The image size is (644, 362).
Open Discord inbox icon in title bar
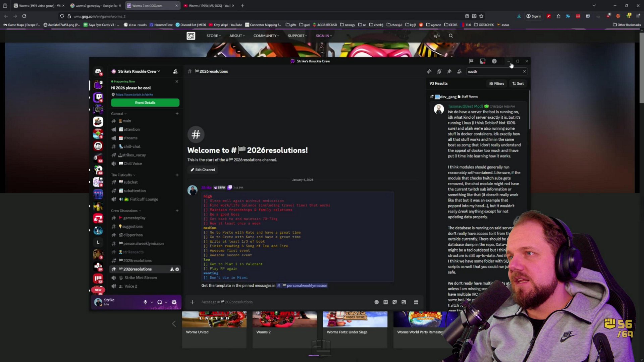click(x=483, y=61)
